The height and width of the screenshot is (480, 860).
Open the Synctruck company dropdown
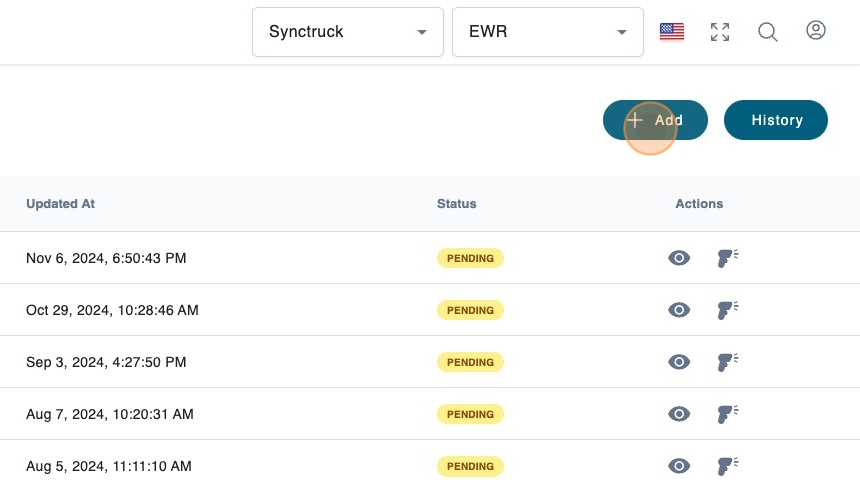click(x=347, y=32)
